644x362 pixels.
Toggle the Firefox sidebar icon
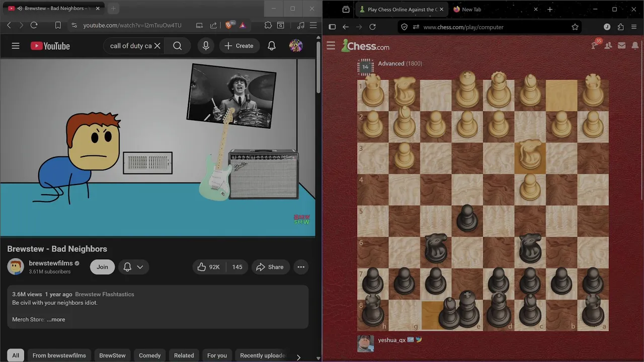pyautogui.click(x=332, y=27)
